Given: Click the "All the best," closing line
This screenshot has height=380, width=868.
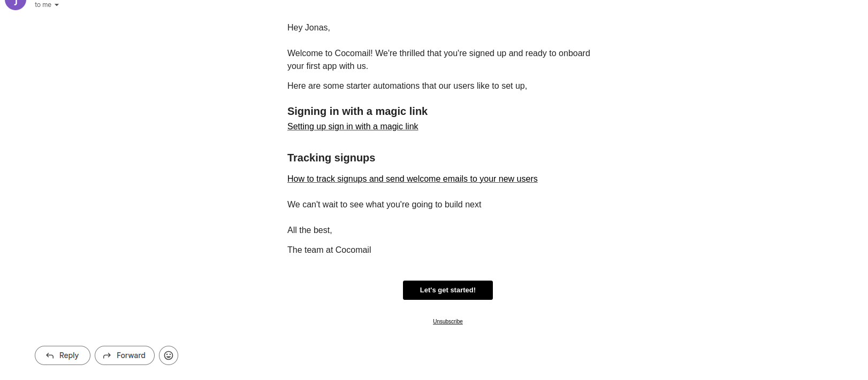Looking at the screenshot, I should coord(309,230).
